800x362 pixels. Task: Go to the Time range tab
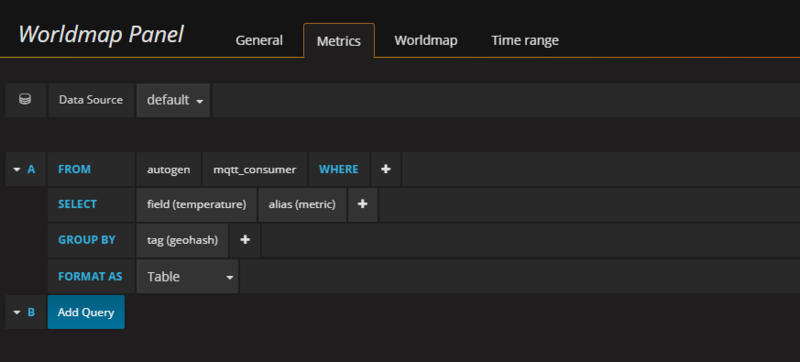click(525, 40)
